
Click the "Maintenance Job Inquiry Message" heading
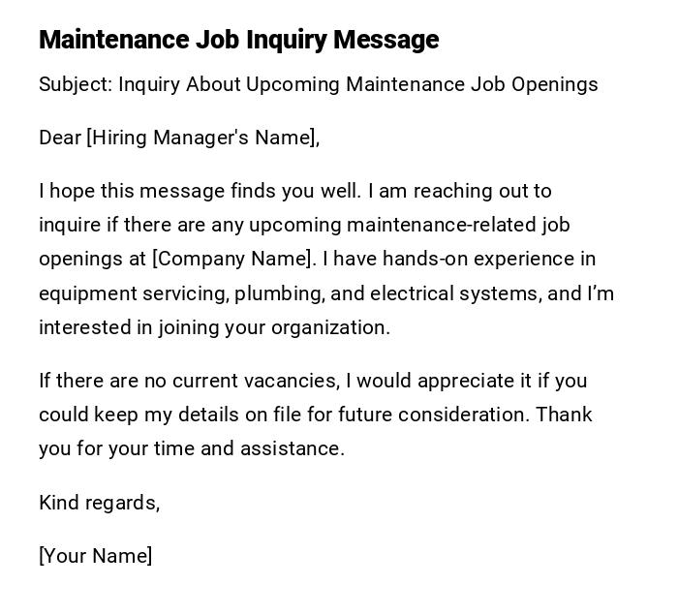pyautogui.click(x=238, y=40)
